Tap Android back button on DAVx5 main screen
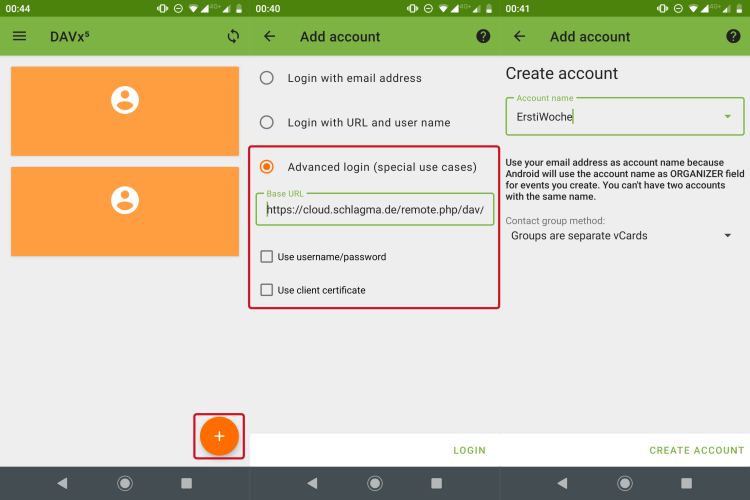750x500 pixels. [63, 483]
